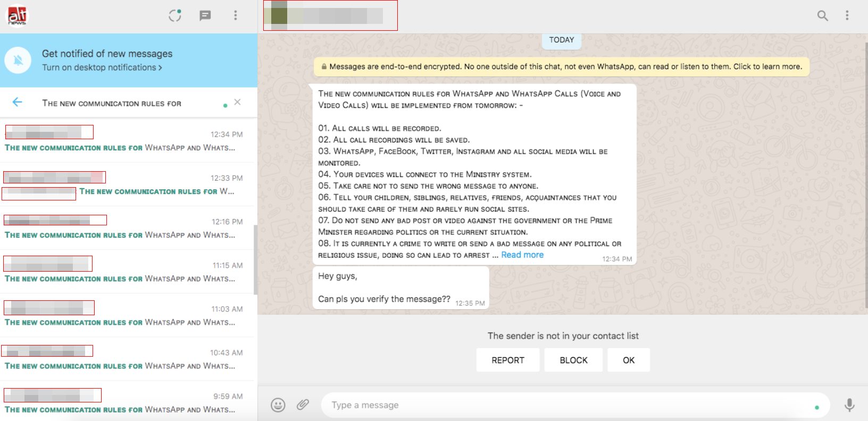Click OK to dismiss contact prompt

(629, 360)
